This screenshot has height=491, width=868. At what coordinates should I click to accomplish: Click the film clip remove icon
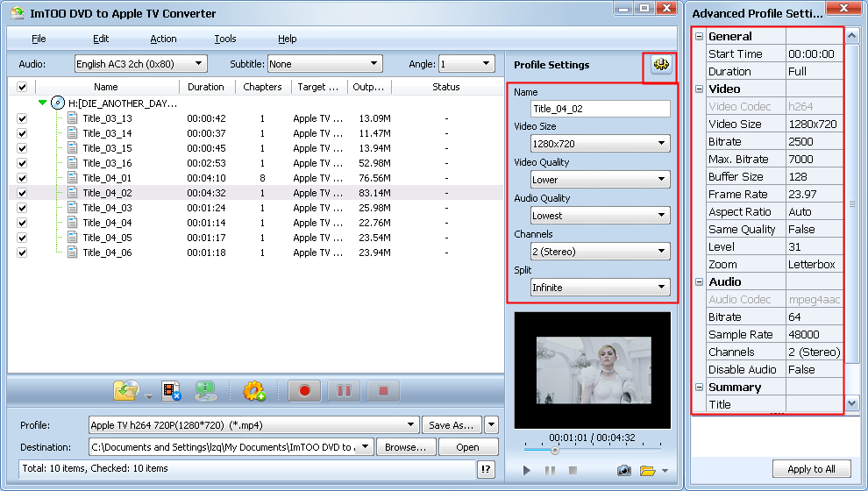point(172,391)
